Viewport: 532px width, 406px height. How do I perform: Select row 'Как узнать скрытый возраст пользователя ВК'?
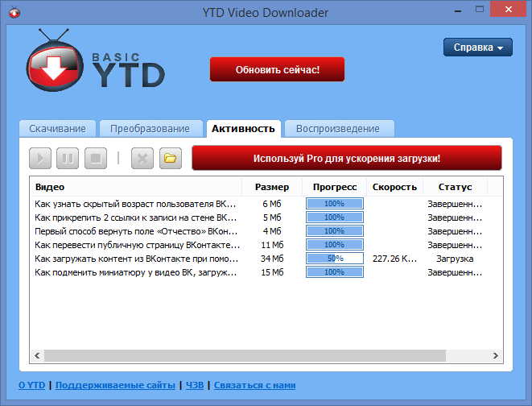coord(266,204)
